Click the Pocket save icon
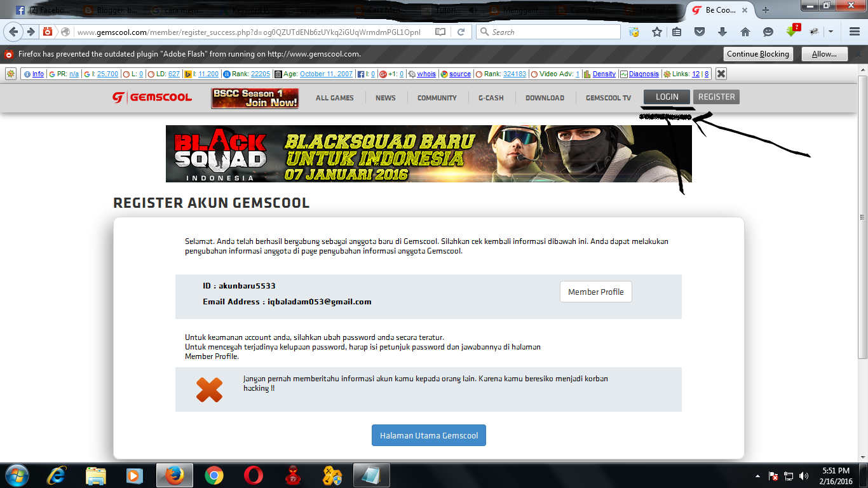Viewport: 868px width, 488px height. tap(700, 32)
